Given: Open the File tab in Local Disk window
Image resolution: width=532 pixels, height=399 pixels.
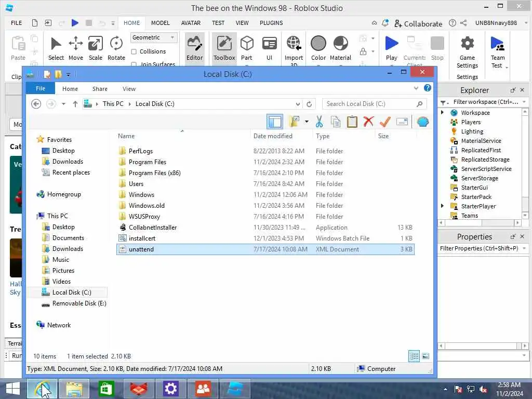Looking at the screenshot, I should [41, 88].
